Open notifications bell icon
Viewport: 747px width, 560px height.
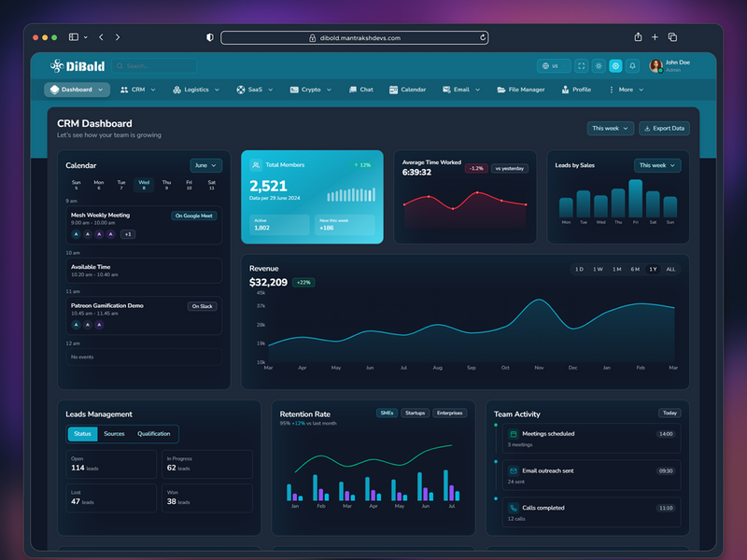click(x=633, y=66)
